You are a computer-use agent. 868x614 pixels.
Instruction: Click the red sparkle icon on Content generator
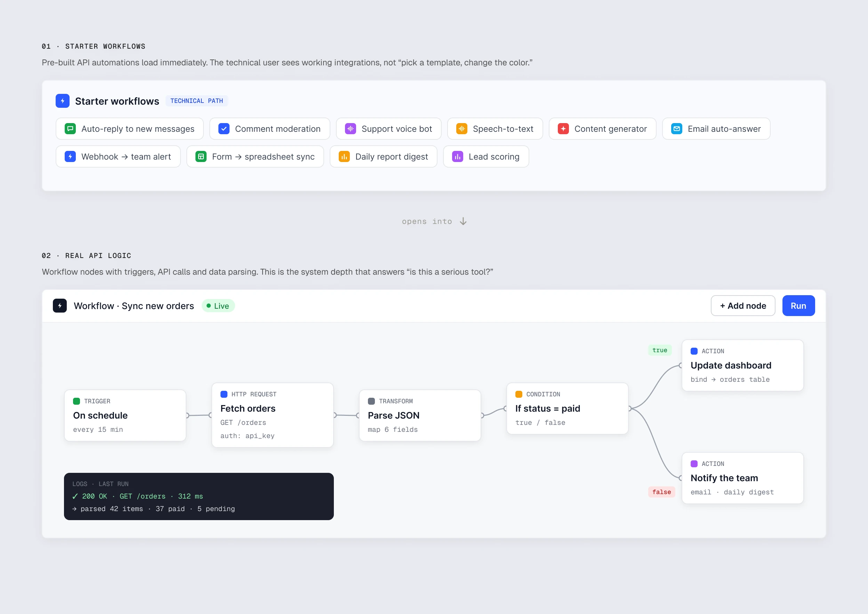point(563,129)
